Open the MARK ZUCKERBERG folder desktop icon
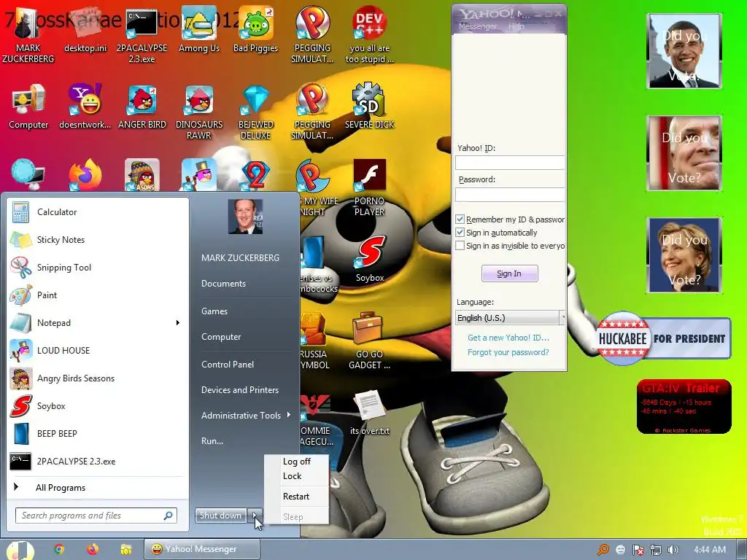Screen dimensions: 747x560 (28, 34)
